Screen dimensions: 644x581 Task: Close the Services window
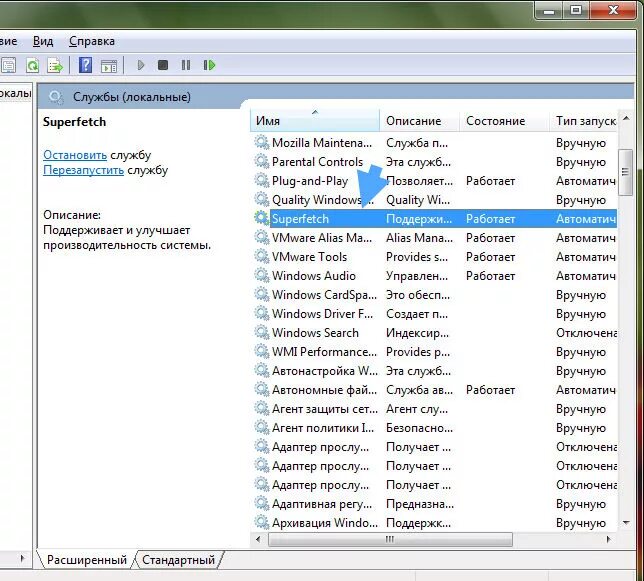click(614, 10)
